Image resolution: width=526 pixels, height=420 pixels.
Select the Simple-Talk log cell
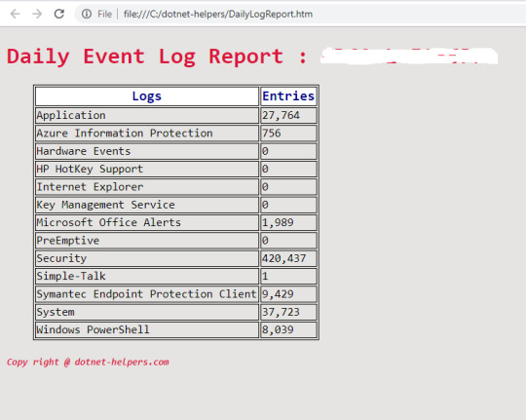147,277
